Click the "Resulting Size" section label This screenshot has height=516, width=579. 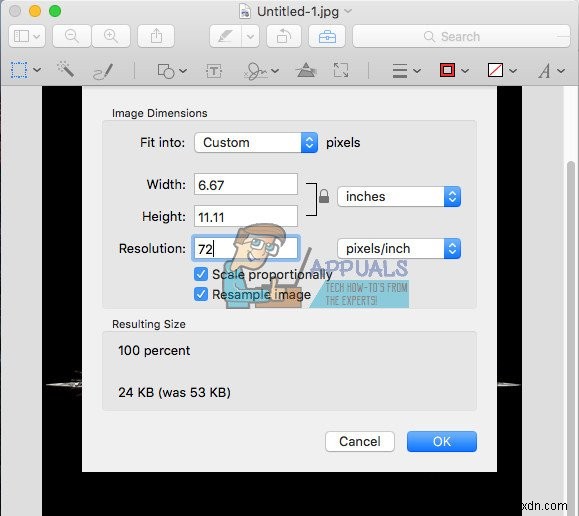click(x=149, y=324)
